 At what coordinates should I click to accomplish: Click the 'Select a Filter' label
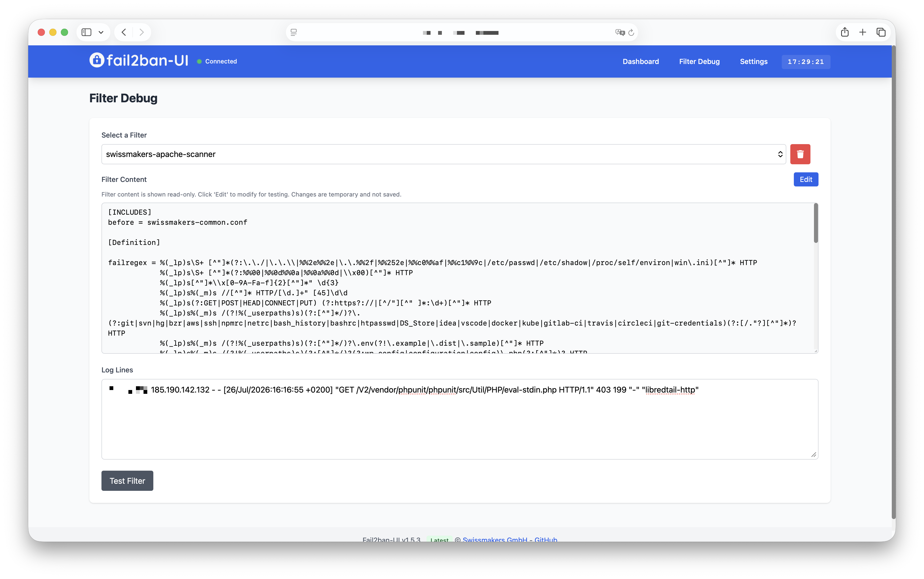point(124,135)
